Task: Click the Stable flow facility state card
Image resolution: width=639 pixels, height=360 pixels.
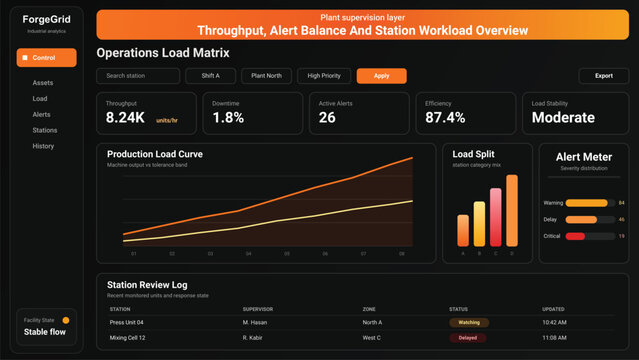Action: pyautogui.click(x=46, y=327)
